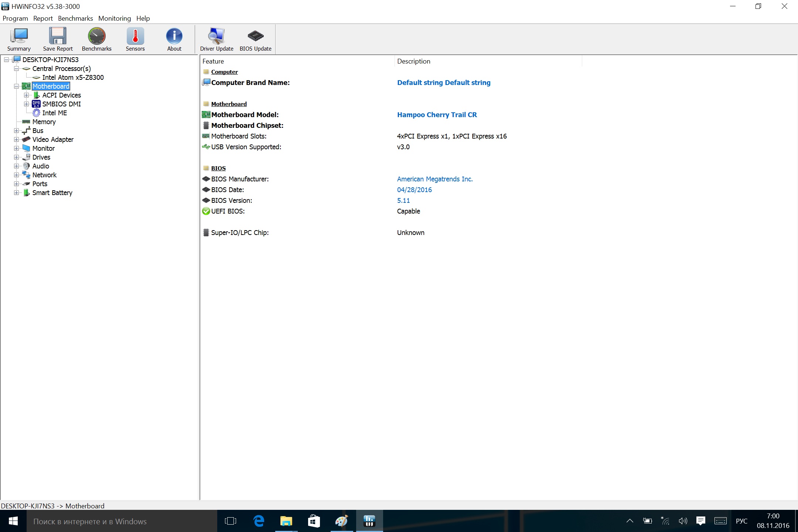Click the SMBIOS DMI tree icon
This screenshot has height=532, width=798.
[36, 104]
